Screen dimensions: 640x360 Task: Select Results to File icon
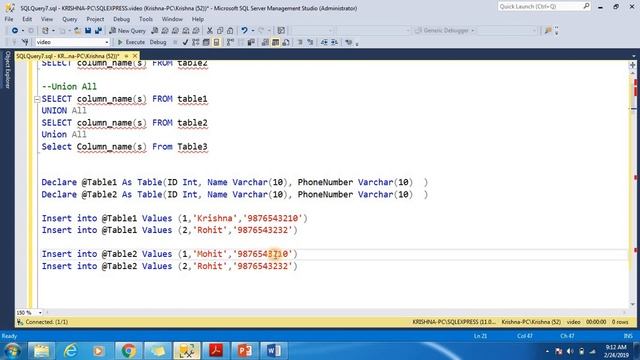click(286, 42)
